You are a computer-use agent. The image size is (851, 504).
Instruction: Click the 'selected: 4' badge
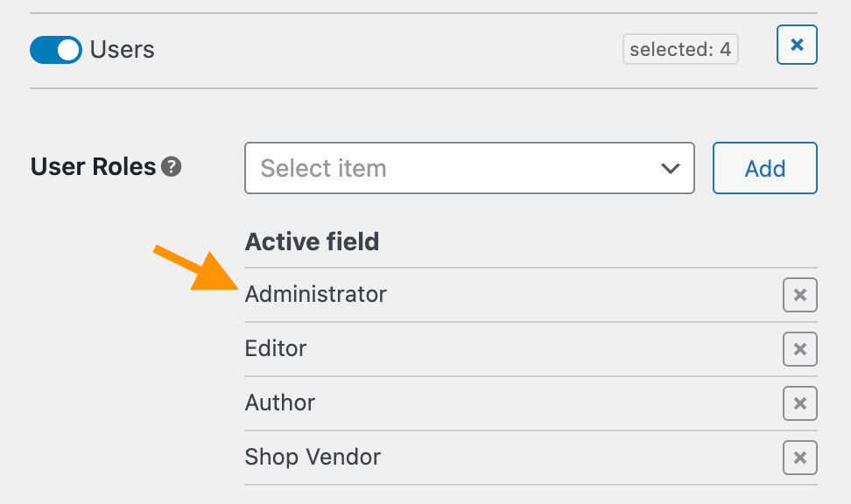click(x=680, y=50)
